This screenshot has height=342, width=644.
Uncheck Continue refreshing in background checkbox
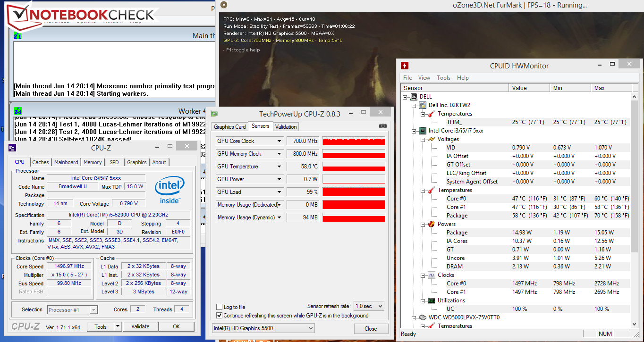tap(219, 316)
